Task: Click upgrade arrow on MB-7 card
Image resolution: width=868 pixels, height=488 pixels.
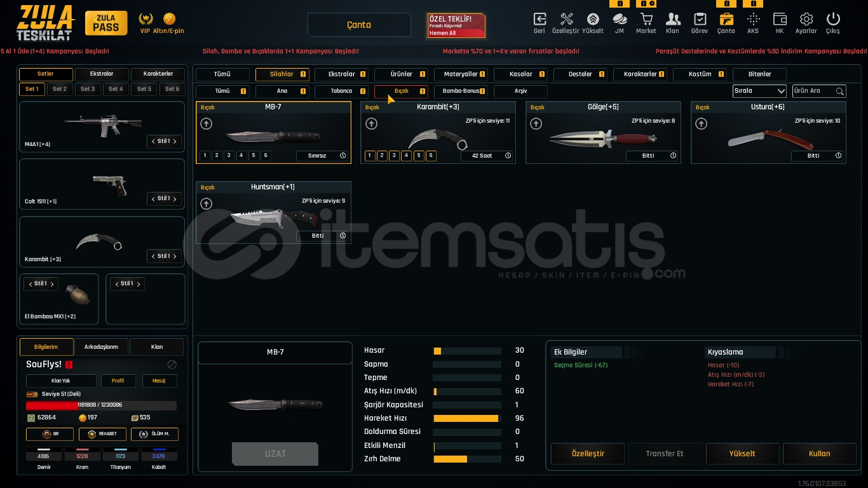Action: click(x=207, y=123)
